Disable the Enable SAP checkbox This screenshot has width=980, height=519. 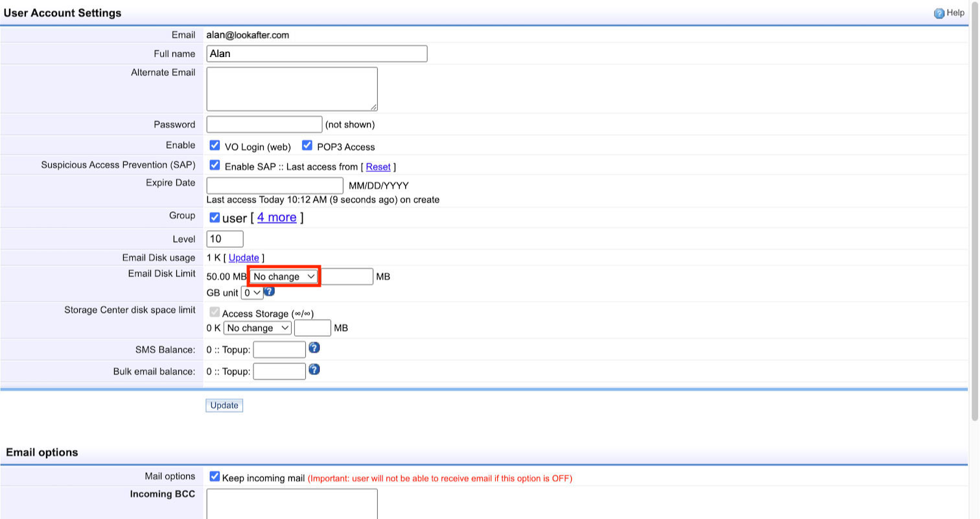[x=215, y=165]
